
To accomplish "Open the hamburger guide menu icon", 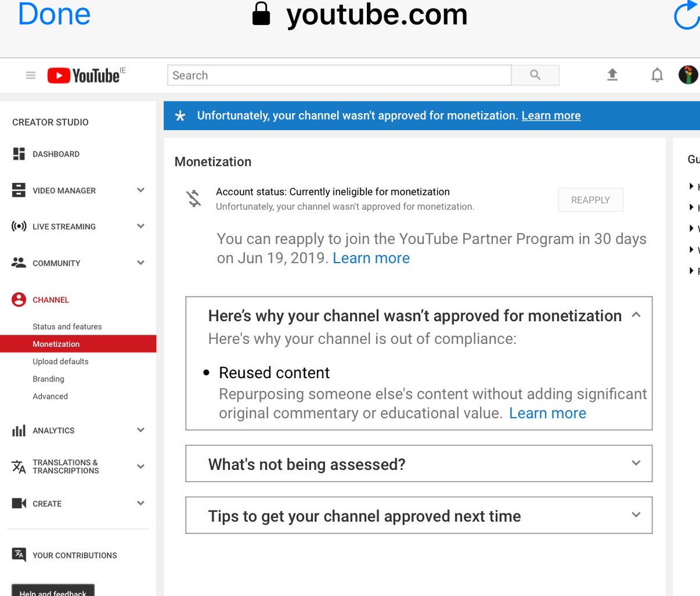I will click(x=31, y=75).
